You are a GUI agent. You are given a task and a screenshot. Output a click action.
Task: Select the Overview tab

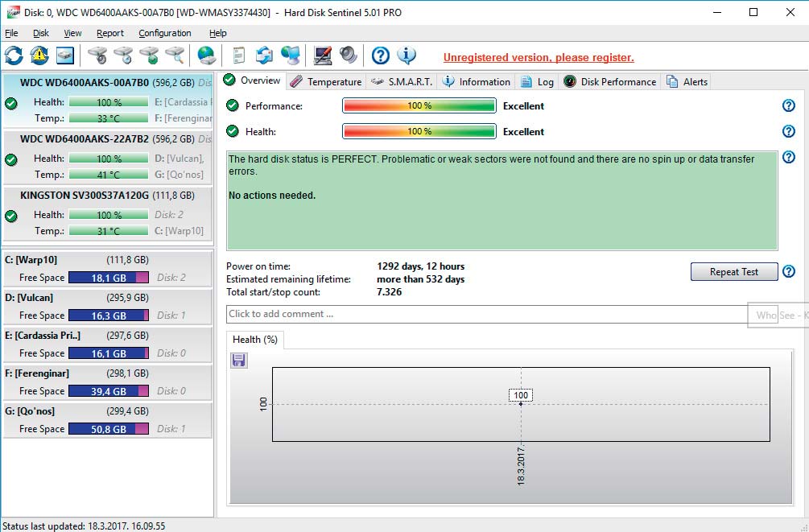tap(252, 80)
